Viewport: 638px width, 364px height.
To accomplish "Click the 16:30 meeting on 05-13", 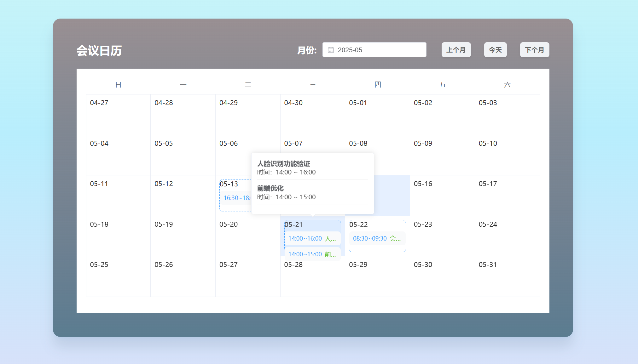I will (x=236, y=198).
